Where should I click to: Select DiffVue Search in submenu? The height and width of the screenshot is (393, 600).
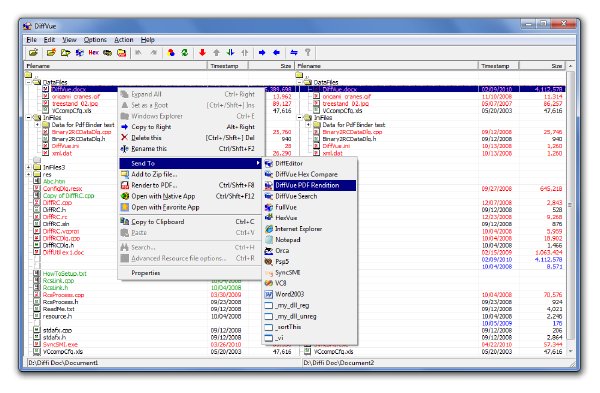point(310,196)
